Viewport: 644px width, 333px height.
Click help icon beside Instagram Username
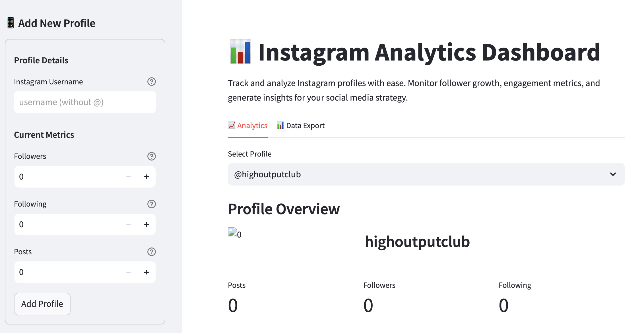[x=151, y=82]
